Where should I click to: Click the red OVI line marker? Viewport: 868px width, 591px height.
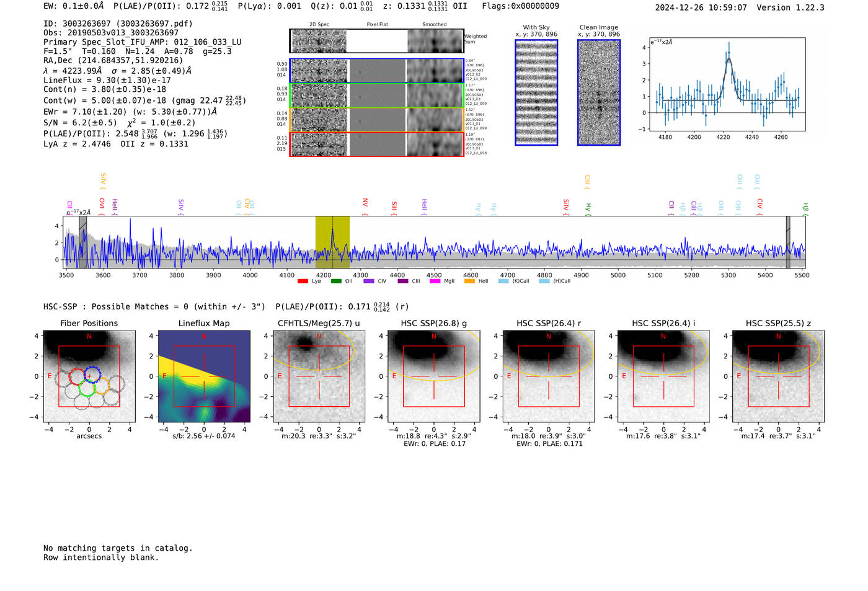click(102, 207)
